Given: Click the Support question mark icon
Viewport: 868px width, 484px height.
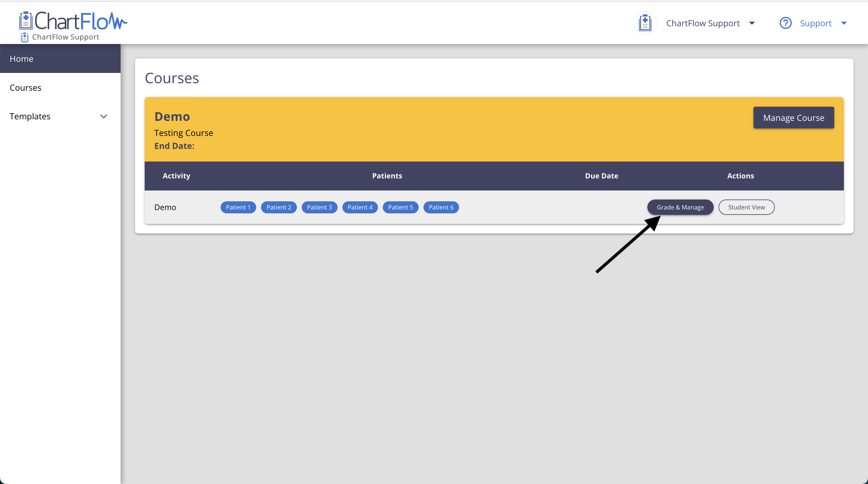Looking at the screenshot, I should tap(785, 23).
